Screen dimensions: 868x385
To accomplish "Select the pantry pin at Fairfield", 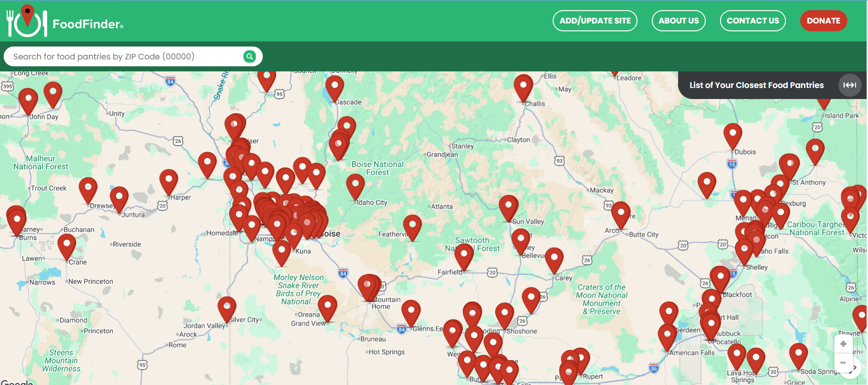I will click(464, 257).
